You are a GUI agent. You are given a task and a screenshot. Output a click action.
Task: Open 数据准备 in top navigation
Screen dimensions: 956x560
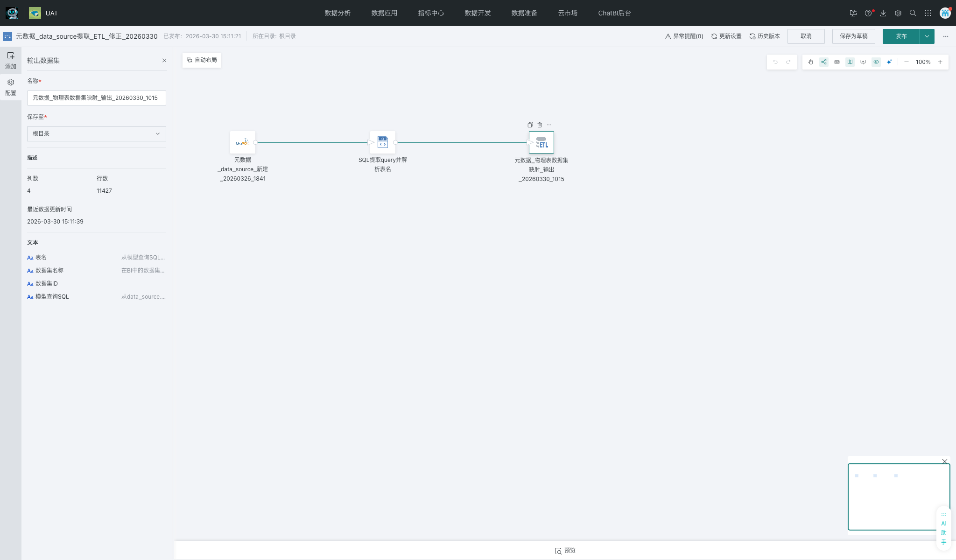click(x=524, y=13)
